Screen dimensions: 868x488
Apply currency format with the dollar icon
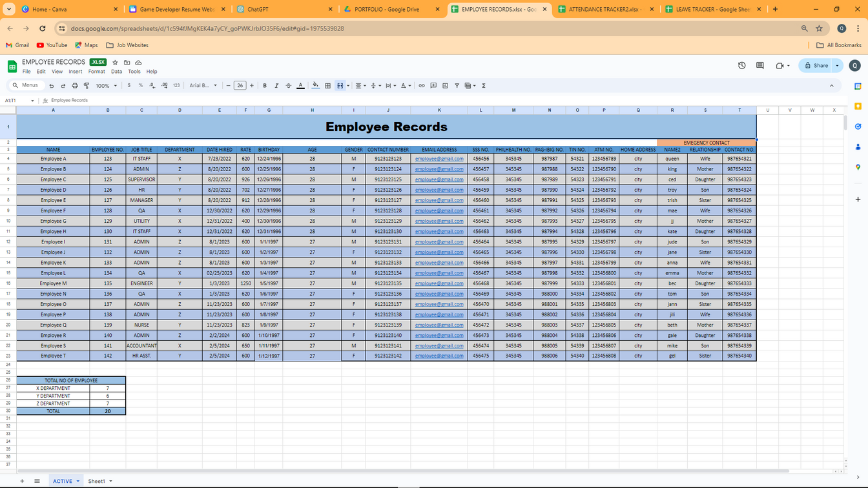129,86
